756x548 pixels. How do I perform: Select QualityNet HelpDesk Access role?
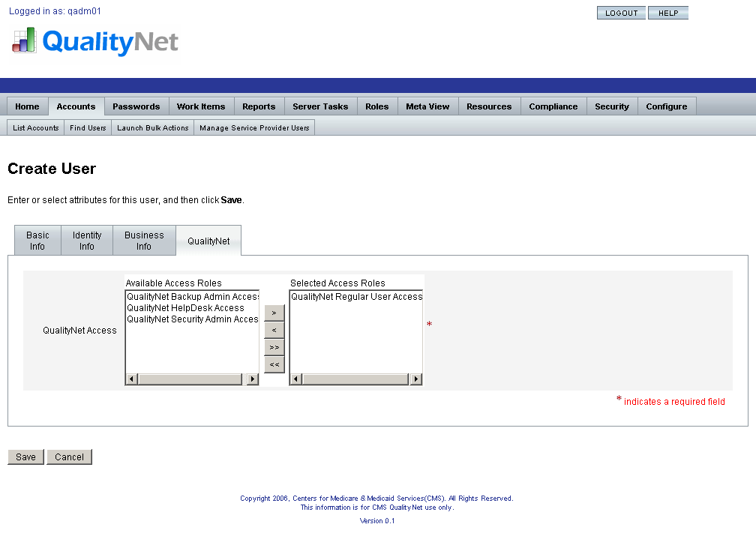pos(192,308)
